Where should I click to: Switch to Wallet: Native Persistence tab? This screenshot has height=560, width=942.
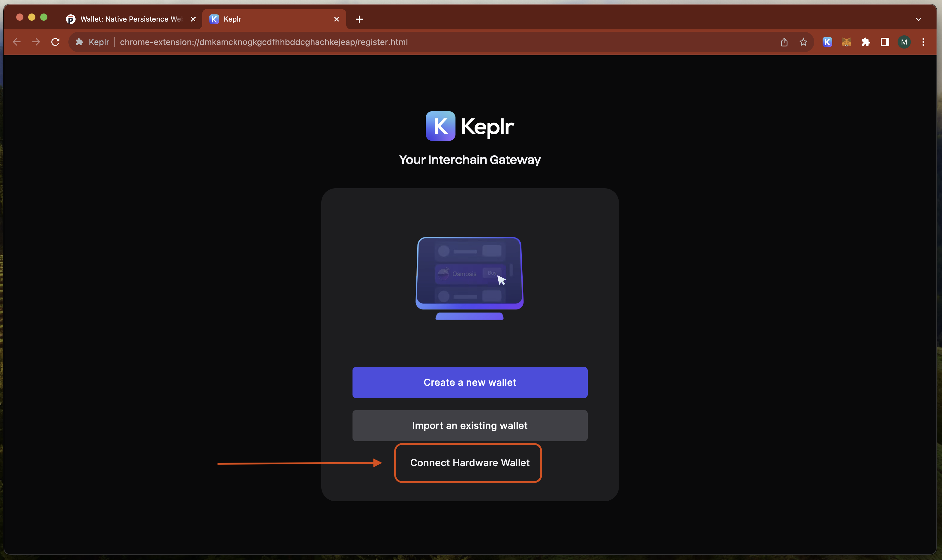[x=130, y=19]
